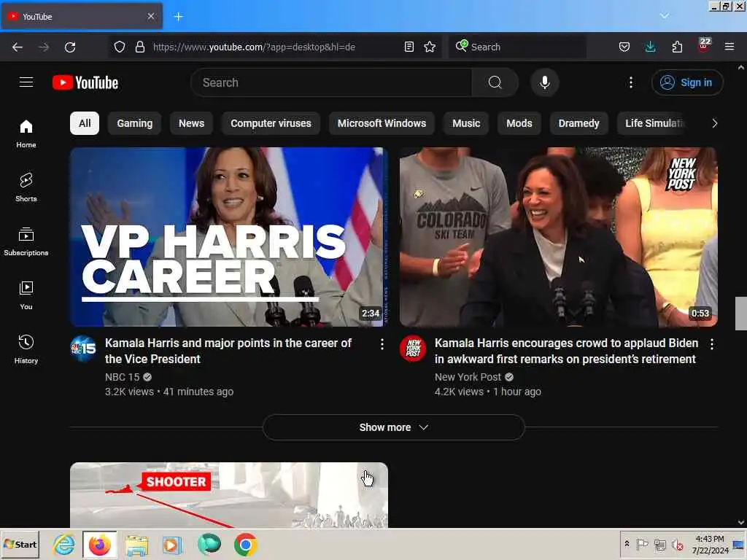Open History in sidebar

click(x=26, y=349)
